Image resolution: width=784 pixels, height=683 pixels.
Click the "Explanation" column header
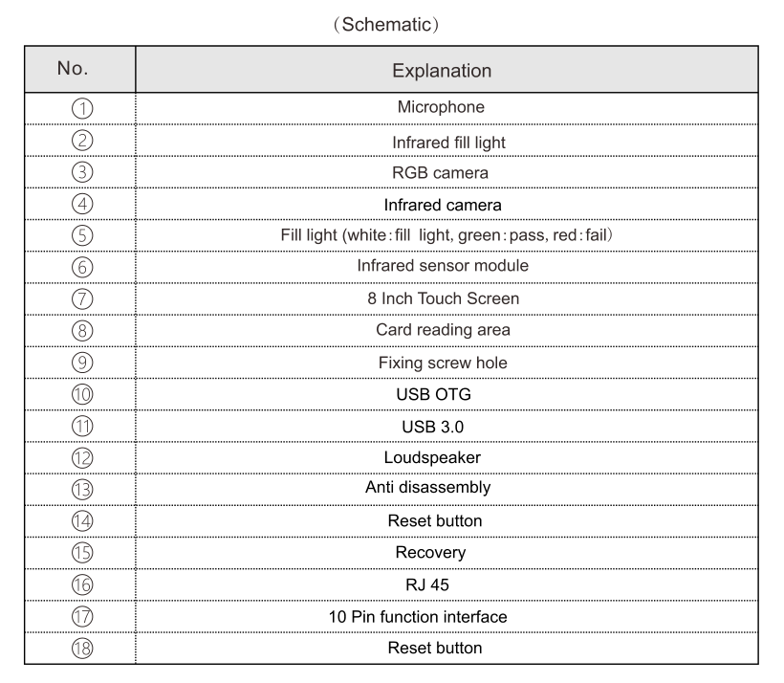coord(443,71)
